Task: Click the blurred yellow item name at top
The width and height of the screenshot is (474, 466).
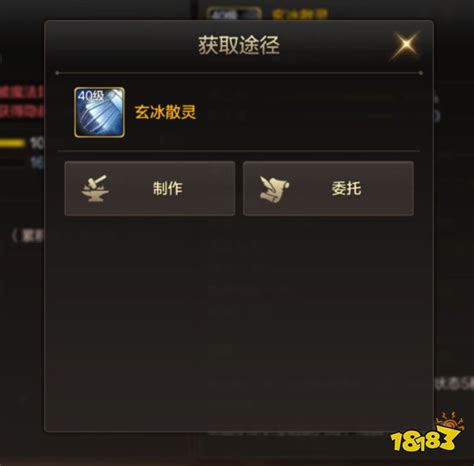Action: pyautogui.click(x=300, y=14)
